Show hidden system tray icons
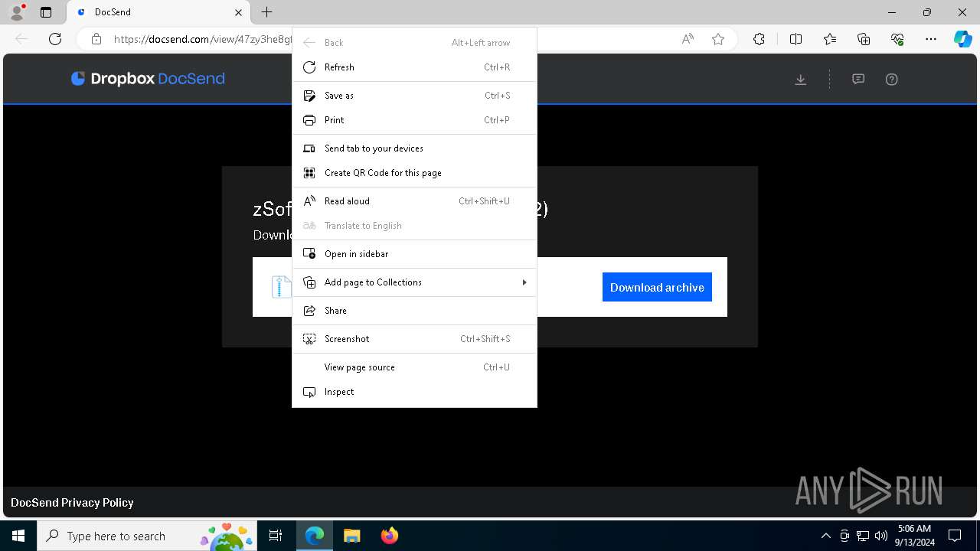980x551 pixels. click(x=825, y=536)
